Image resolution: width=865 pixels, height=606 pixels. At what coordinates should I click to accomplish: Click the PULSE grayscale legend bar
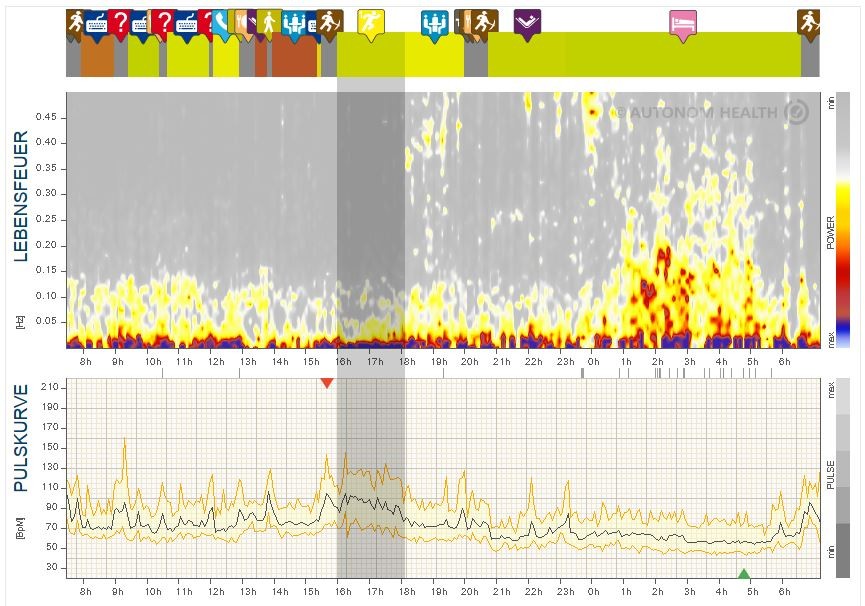pos(842,478)
